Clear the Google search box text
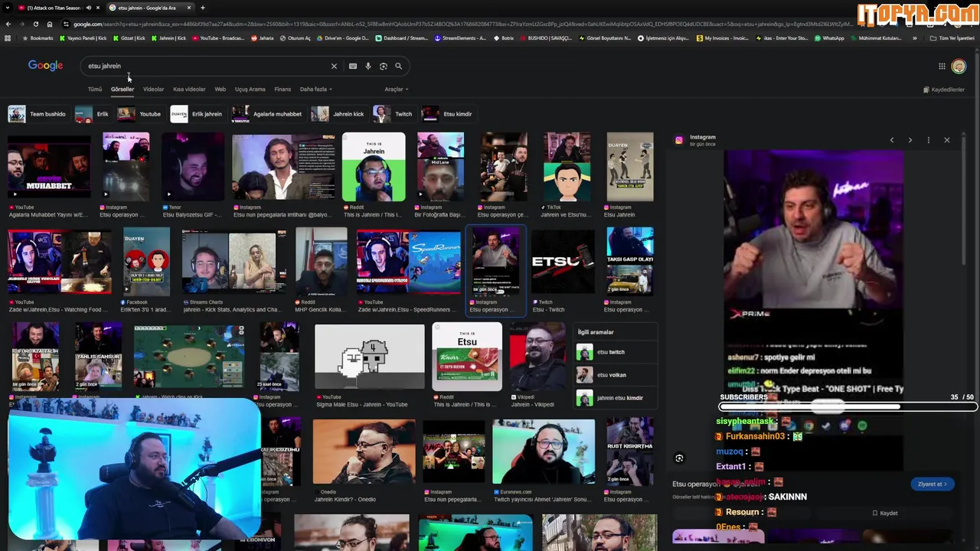The height and width of the screenshot is (551, 980). (334, 66)
